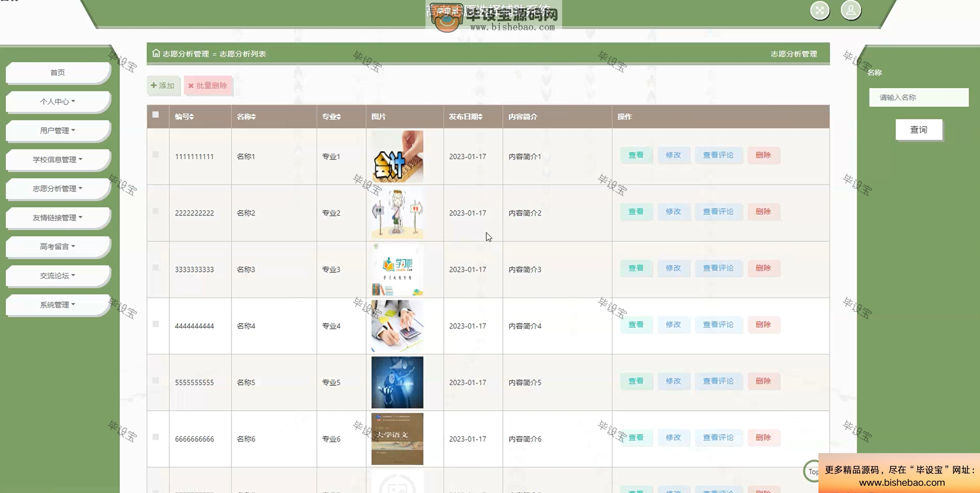
Task: Expand the 志愿分析管理 sidebar menu
Action: click(x=58, y=188)
